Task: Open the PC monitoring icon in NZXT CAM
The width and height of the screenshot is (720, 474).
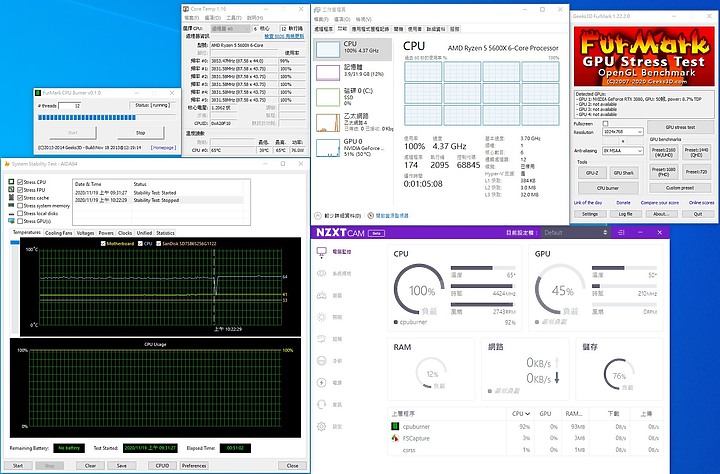Action: pos(321,252)
